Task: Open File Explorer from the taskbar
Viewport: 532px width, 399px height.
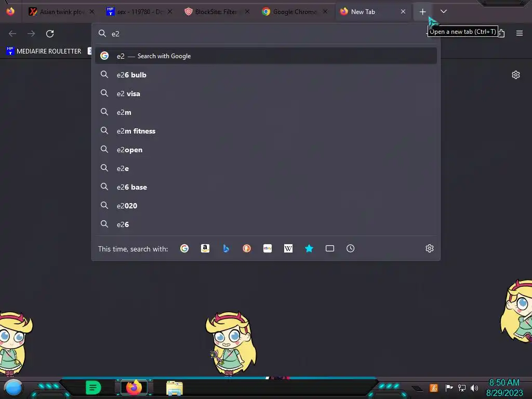Action: (175, 388)
